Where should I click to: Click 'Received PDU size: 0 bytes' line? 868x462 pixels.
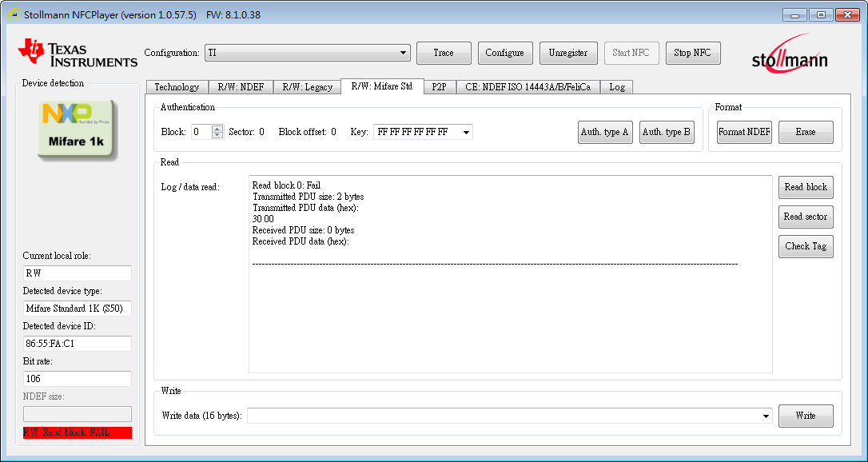[304, 230]
